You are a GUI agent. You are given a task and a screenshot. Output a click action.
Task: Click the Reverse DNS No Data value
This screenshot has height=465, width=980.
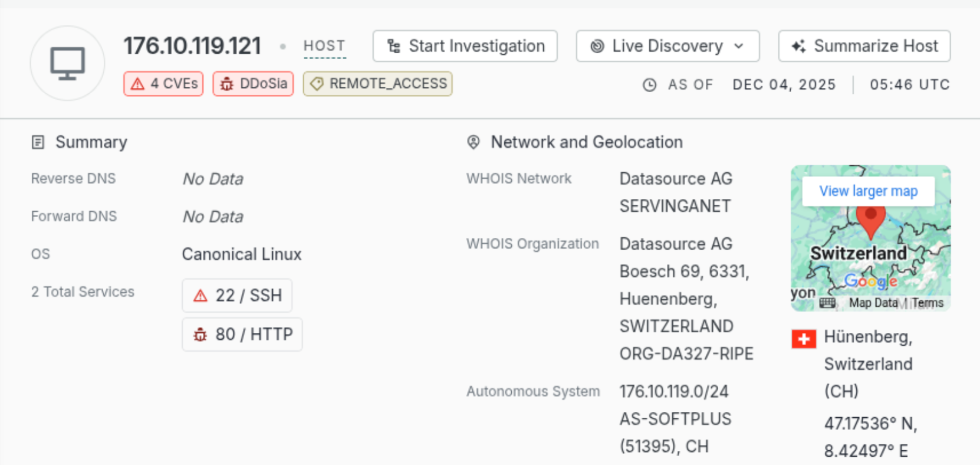[213, 179]
